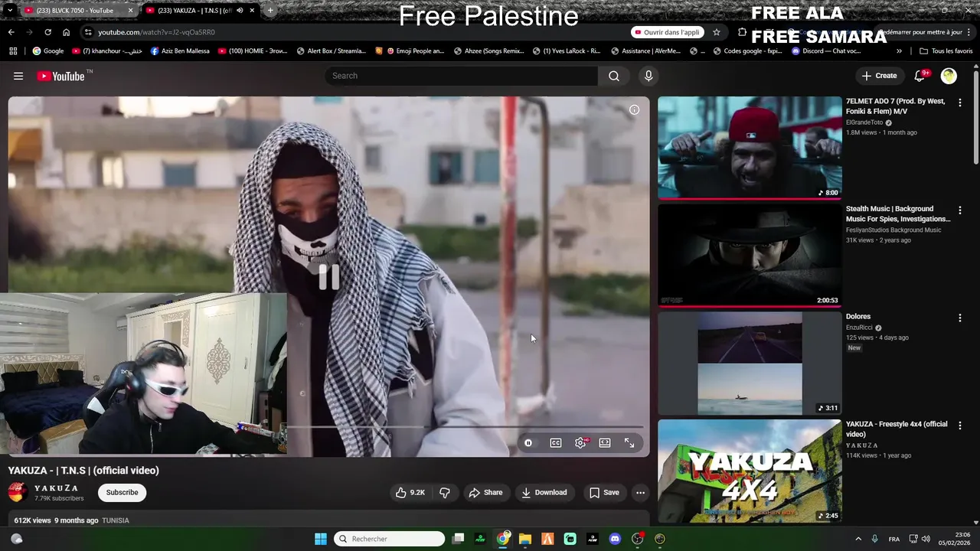Click the Create button
The image size is (980, 551).
pos(879,76)
